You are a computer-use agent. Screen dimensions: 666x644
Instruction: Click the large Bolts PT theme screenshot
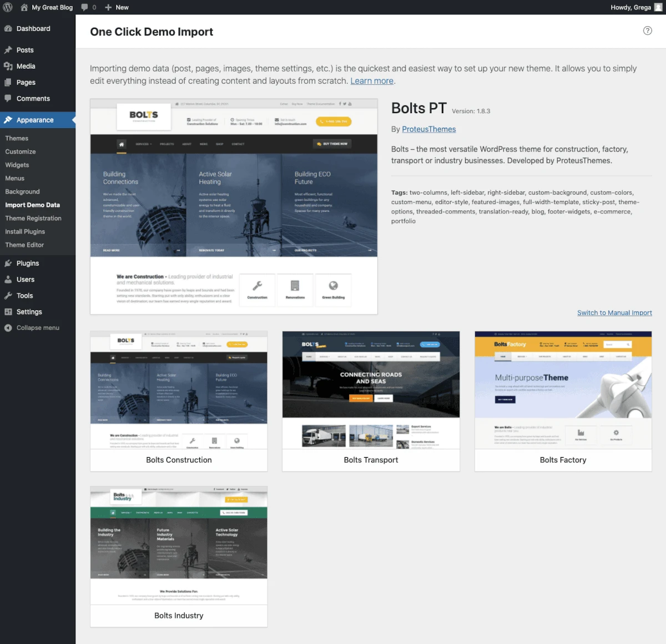pyautogui.click(x=234, y=206)
